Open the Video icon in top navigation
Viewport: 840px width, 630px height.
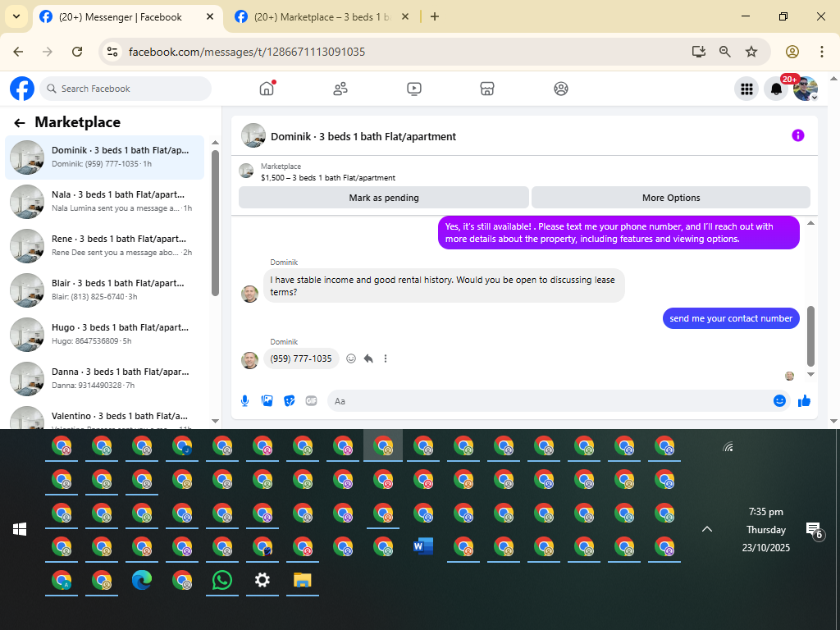[414, 89]
